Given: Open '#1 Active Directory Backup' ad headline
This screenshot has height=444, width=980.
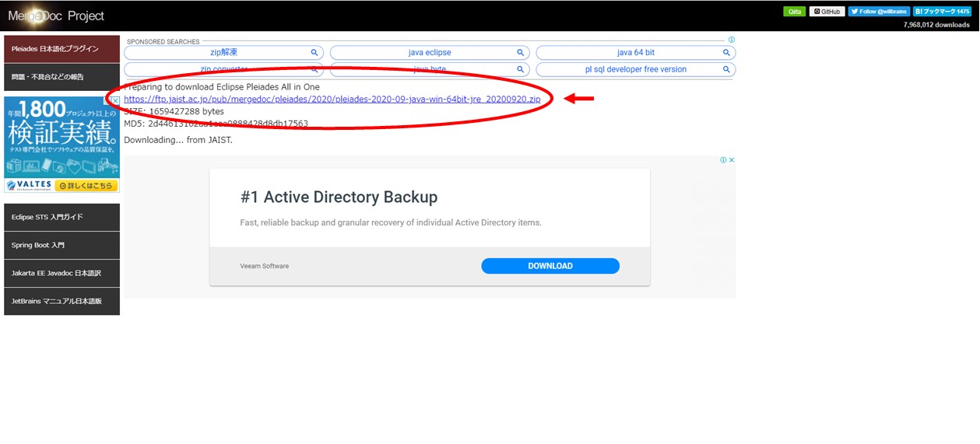Looking at the screenshot, I should tap(339, 198).
